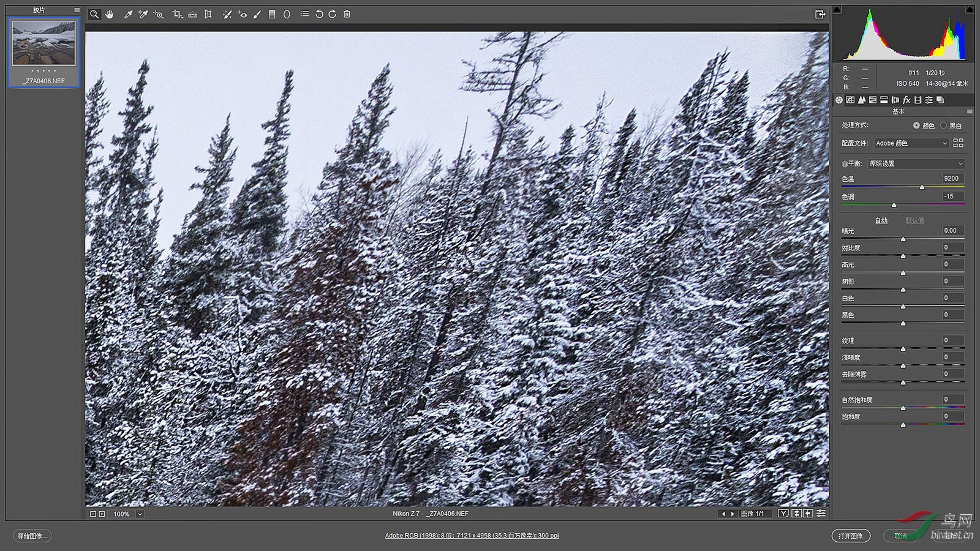
Task: Activate the Crop tool
Action: tap(177, 14)
